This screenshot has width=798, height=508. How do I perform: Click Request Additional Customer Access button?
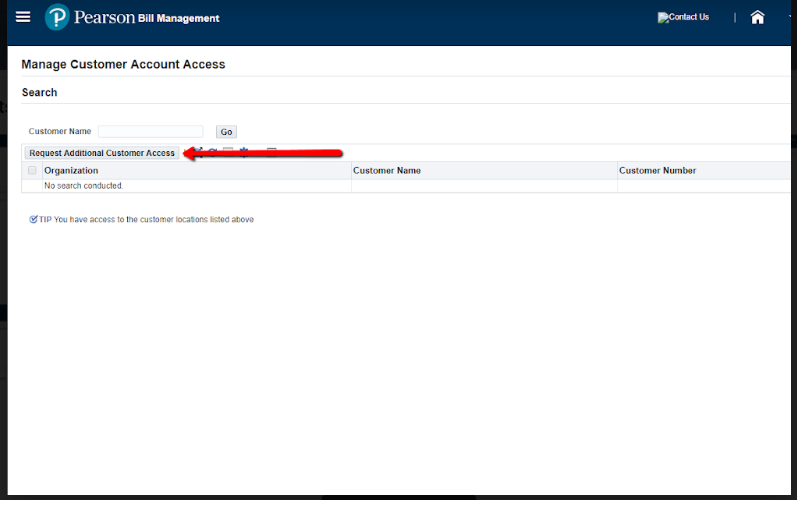tap(102, 153)
